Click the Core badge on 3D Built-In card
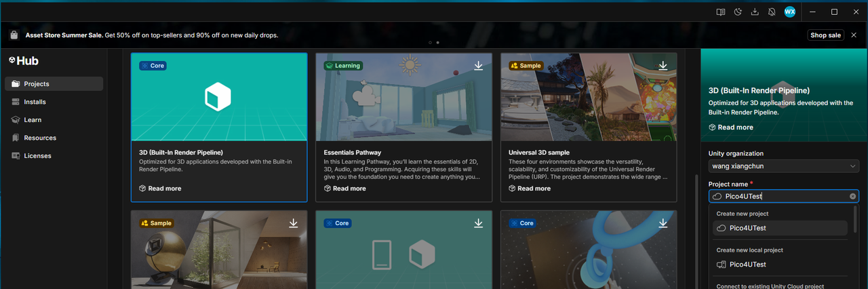Viewport: 868px width, 289px height. 153,66
